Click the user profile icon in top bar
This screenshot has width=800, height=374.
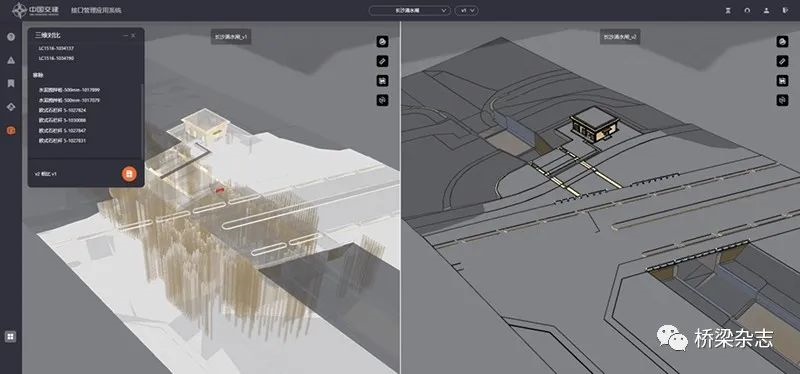[x=766, y=10]
